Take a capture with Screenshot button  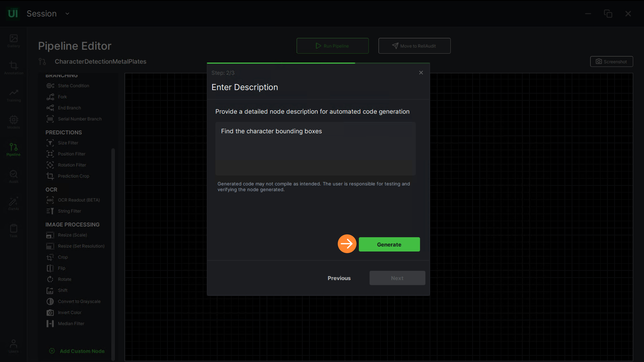click(611, 61)
